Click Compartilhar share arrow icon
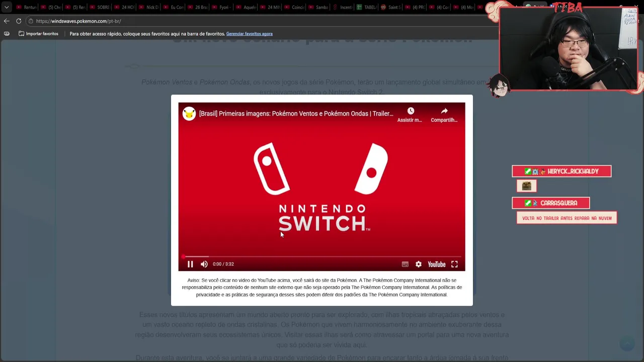The width and height of the screenshot is (644, 362). [444, 111]
